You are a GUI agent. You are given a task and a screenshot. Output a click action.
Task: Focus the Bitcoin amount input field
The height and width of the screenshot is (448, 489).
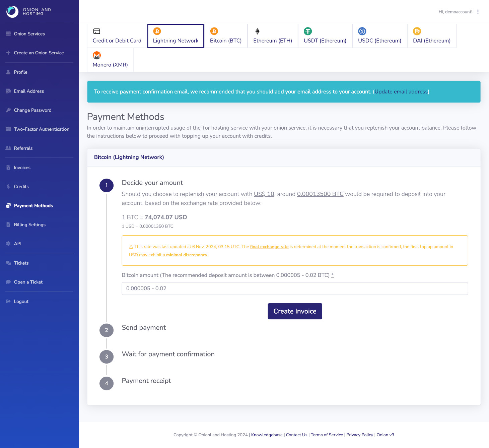[x=295, y=289]
